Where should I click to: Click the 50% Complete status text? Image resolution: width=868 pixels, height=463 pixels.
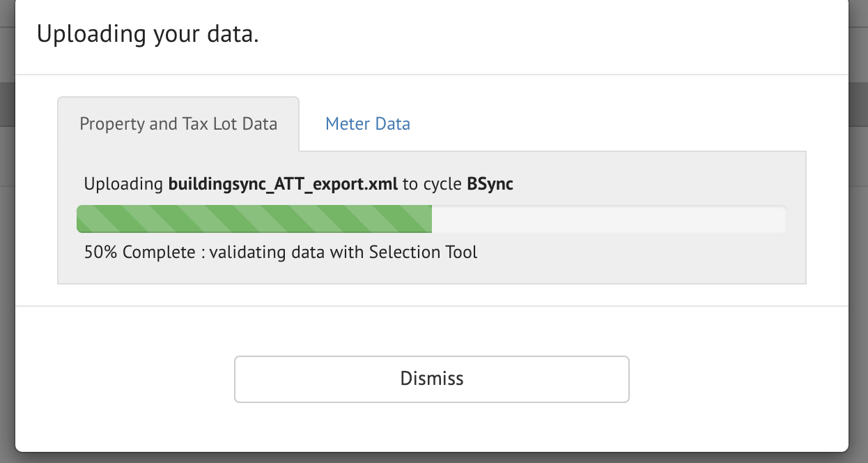pos(139,252)
